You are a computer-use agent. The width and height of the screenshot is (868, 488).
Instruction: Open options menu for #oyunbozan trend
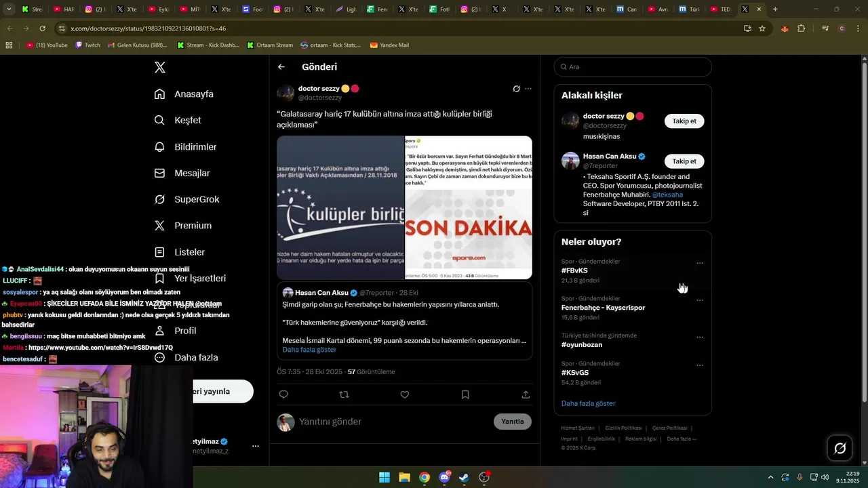700,338
